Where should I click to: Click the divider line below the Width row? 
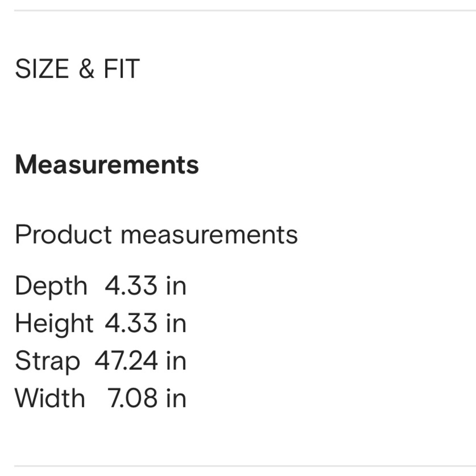click(x=245, y=466)
